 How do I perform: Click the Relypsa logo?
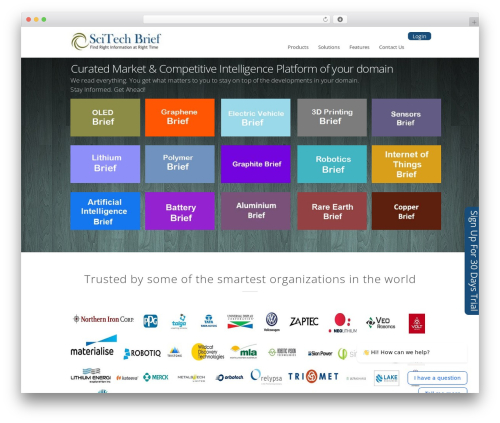pyautogui.click(x=266, y=377)
